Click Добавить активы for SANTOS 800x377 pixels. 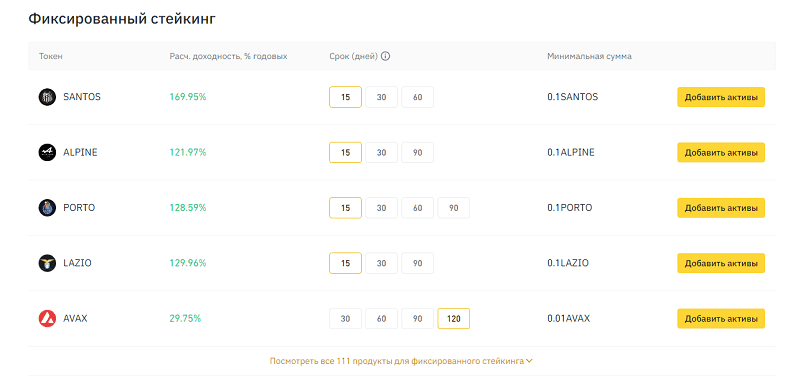pos(721,97)
